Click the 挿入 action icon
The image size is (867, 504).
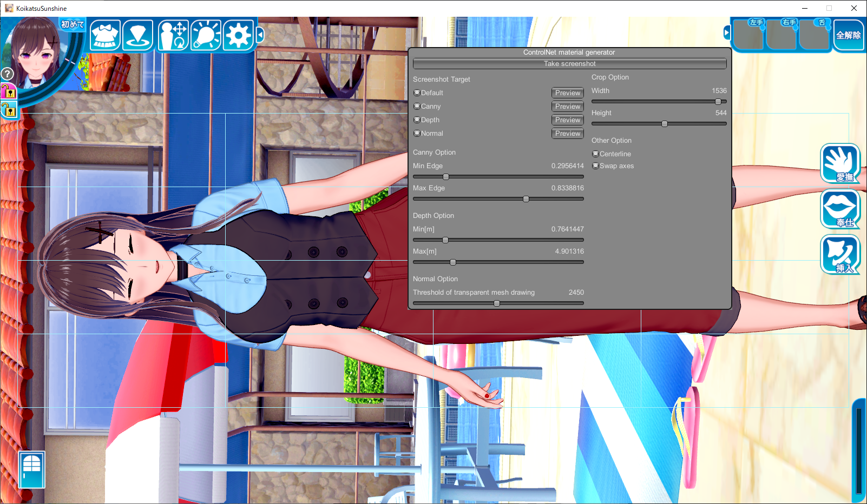click(x=840, y=255)
